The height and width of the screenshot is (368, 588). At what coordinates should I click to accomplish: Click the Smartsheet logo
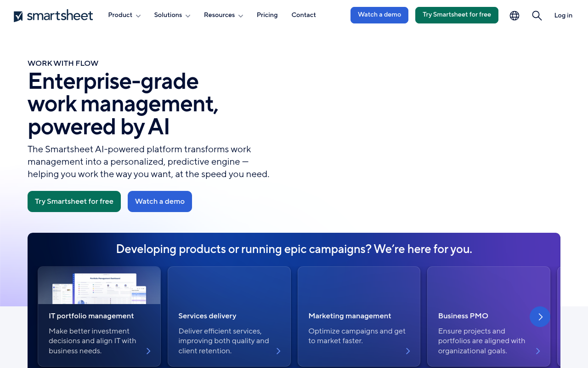53,16
